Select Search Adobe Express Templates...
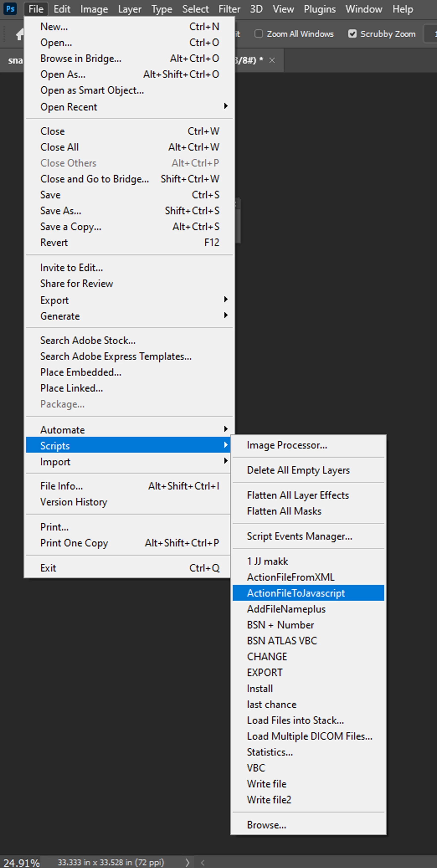This screenshot has height=868, width=437. 129,356
